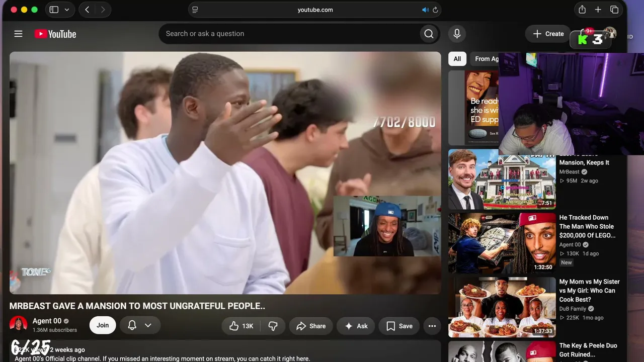Save video to a playlist
The image size is (644, 362).
[399, 326]
